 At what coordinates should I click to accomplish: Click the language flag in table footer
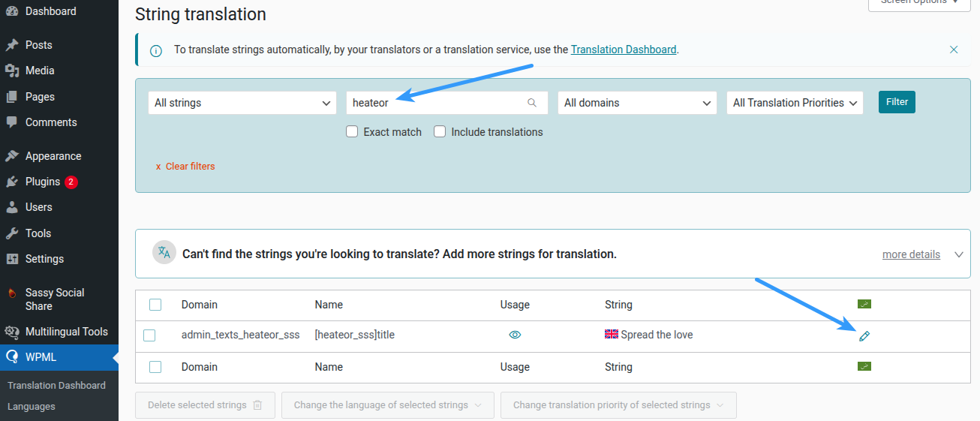(864, 366)
